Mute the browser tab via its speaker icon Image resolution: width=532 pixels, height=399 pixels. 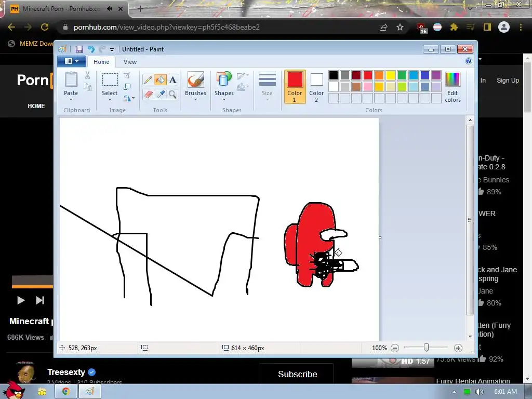pyautogui.click(x=109, y=9)
